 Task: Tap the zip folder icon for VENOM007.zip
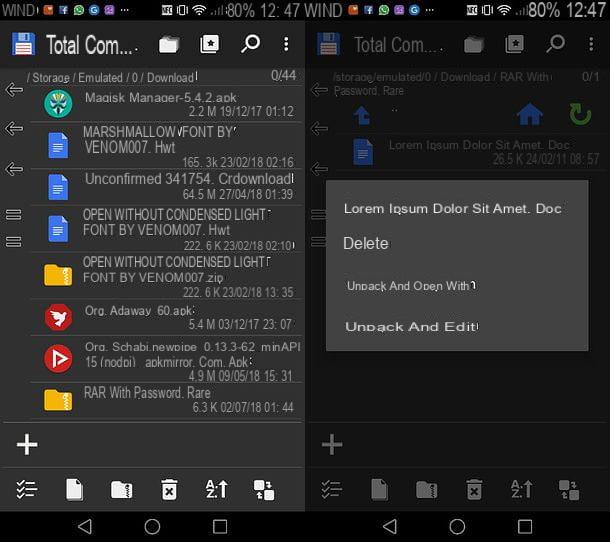click(58, 275)
